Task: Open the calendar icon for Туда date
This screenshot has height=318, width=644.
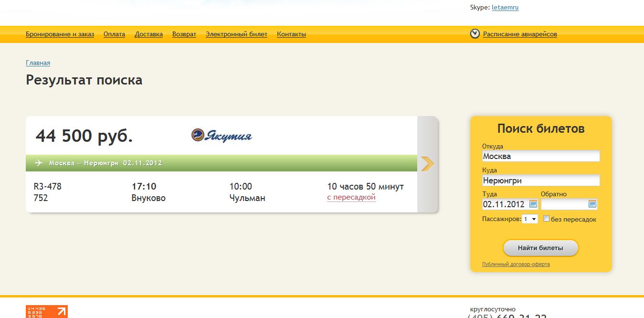Action: (533, 204)
